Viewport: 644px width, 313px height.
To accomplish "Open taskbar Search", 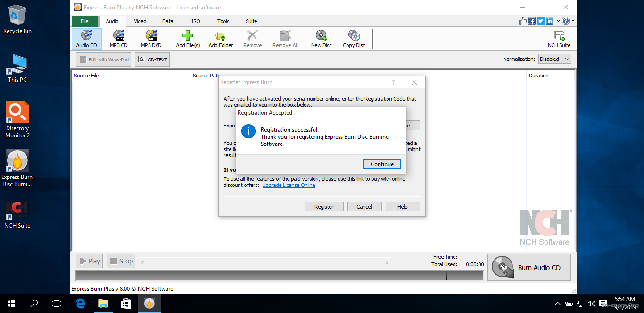I will click(34, 304).
